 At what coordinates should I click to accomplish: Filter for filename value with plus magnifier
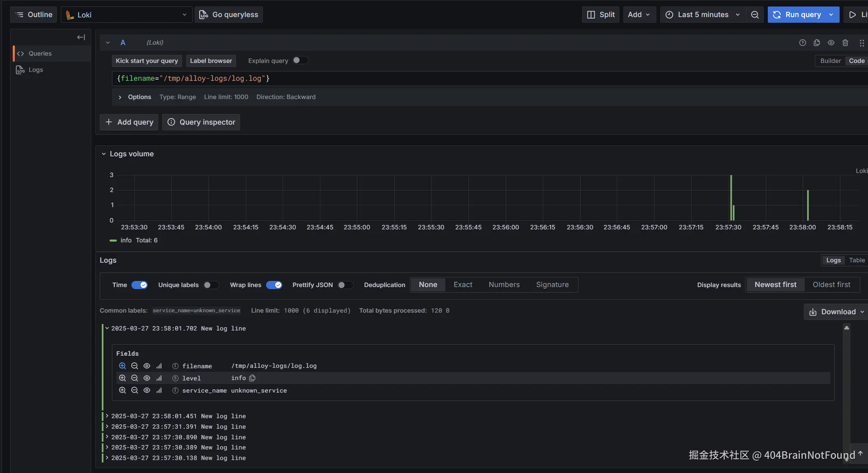click(x=122, y=366)
